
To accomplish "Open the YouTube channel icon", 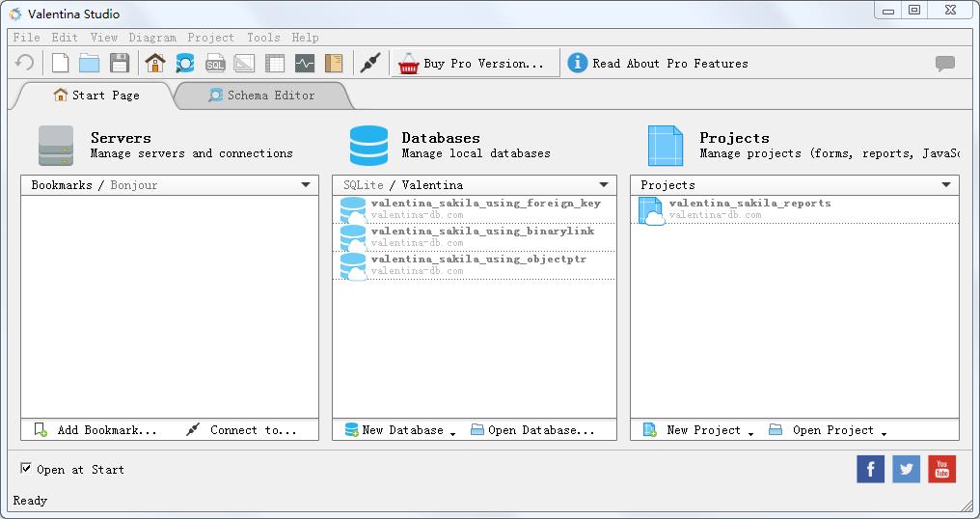I will pyautogui.click(x=941, y=469).
